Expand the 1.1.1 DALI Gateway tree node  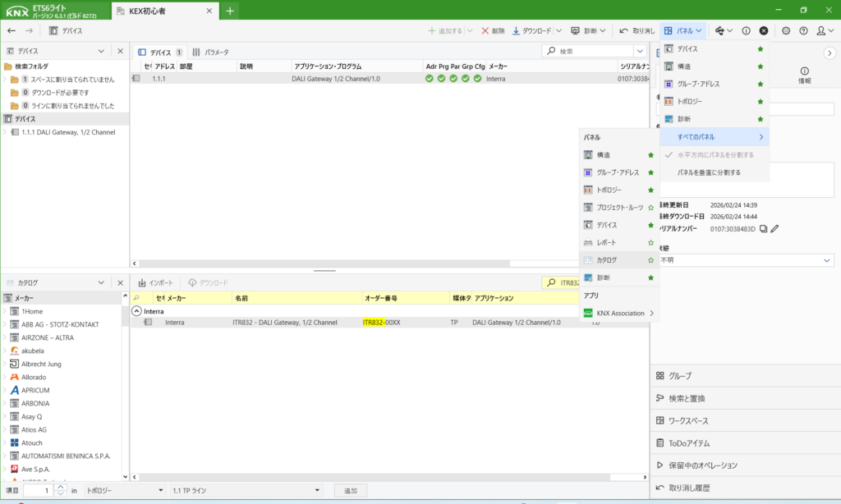click(x=5, y=132)
